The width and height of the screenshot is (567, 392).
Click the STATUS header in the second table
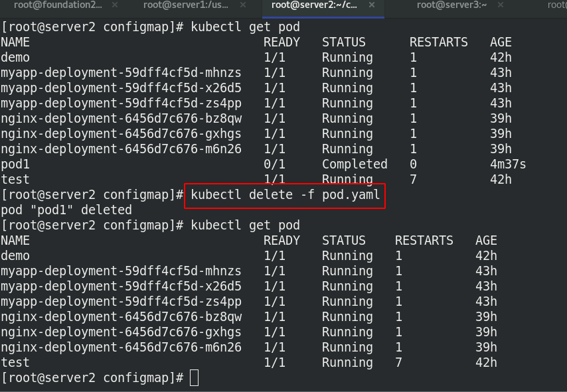[343, 241]
